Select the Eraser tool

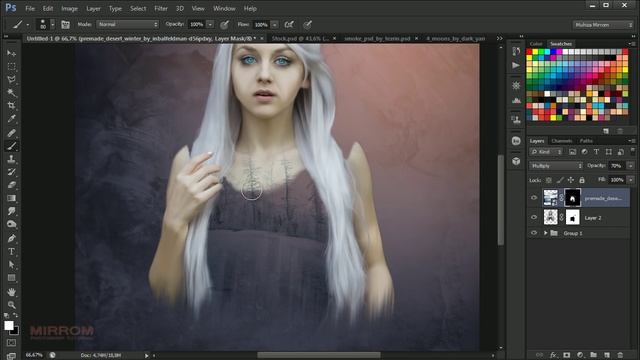(11, 185)
